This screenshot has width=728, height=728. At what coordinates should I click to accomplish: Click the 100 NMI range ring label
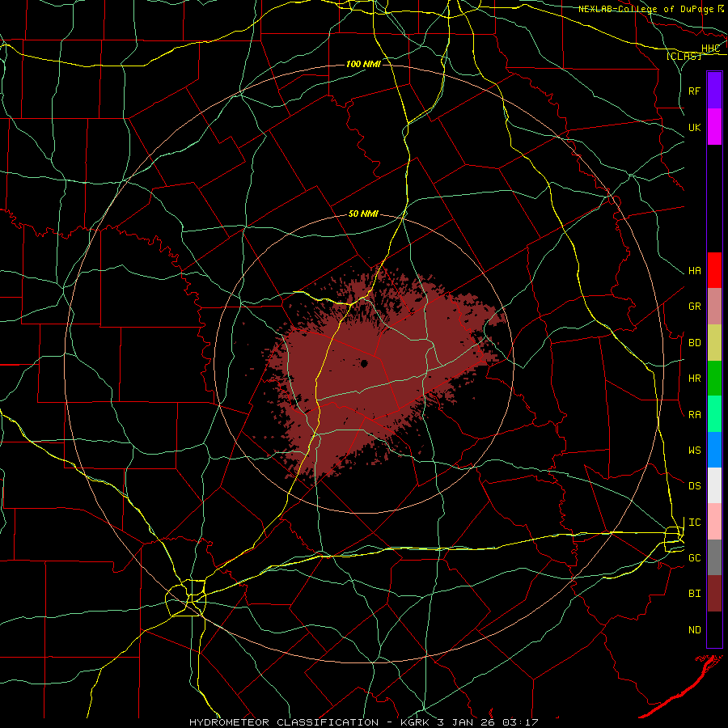tap(363, 64)
